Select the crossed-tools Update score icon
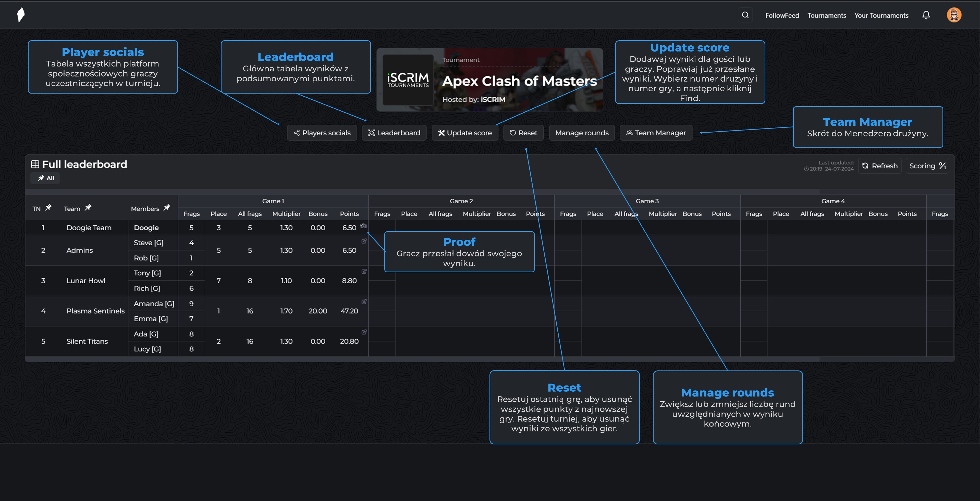This screenshot has width=980, height=501. click(x=441, y=133)
